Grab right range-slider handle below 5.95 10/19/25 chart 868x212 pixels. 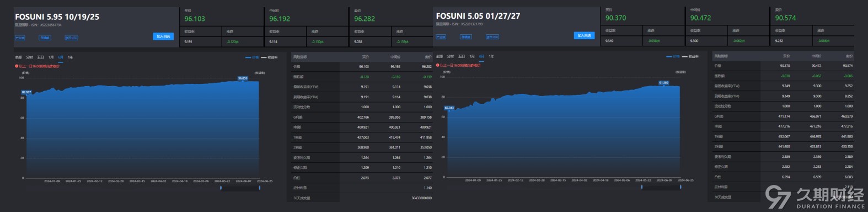click(259, 188)
